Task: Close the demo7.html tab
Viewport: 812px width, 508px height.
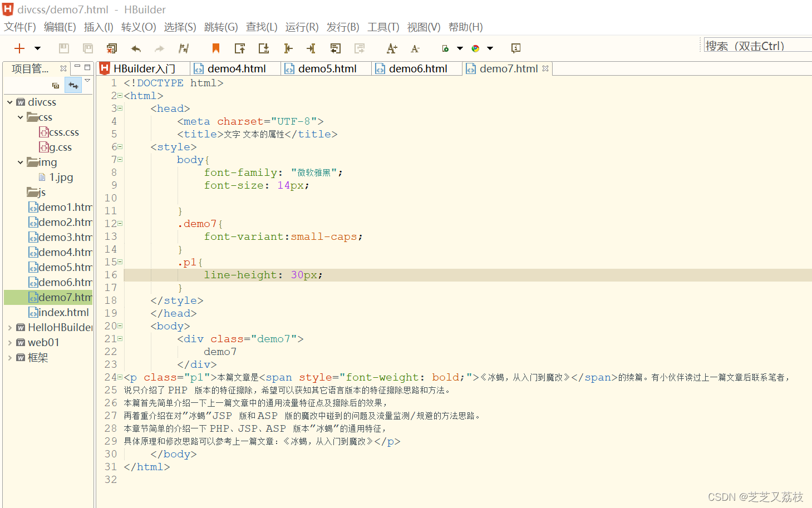Action: pos(545,68)
